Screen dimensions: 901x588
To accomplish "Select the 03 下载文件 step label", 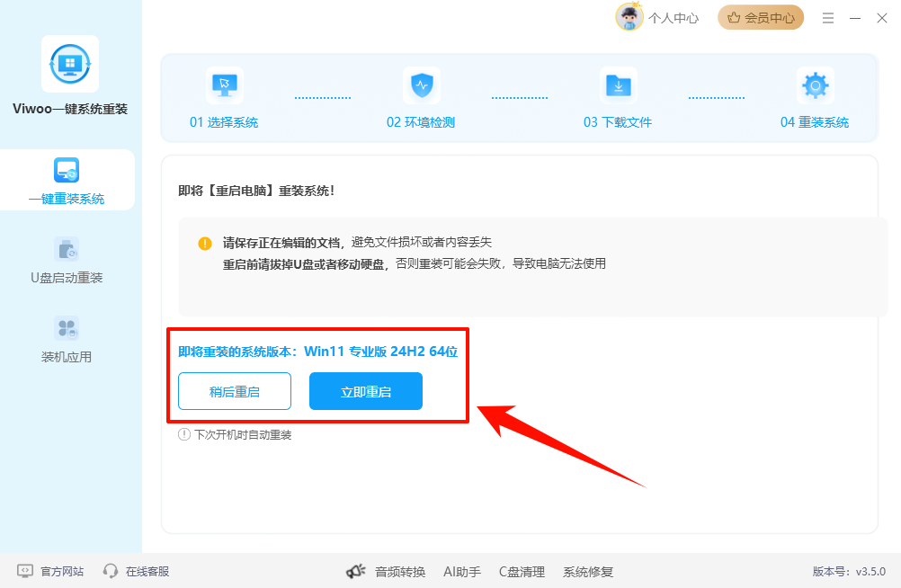I will [618, 122].
